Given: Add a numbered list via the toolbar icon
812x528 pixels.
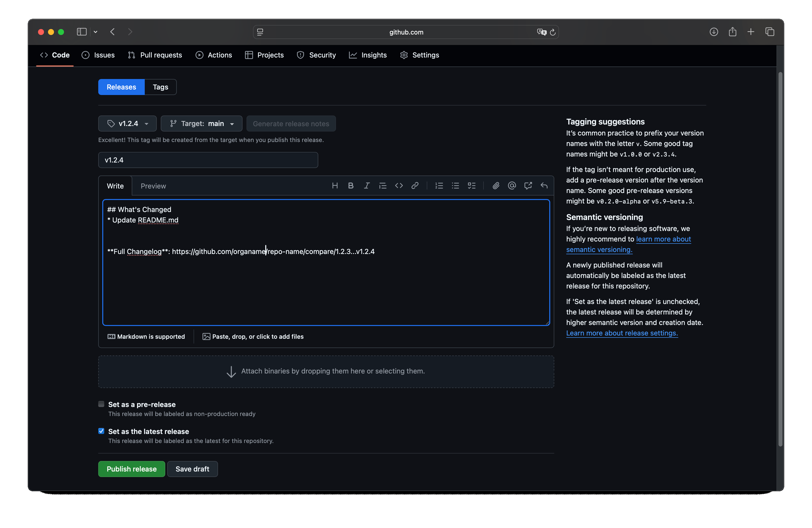Looking at the screenshot, I should coord(439,185).
